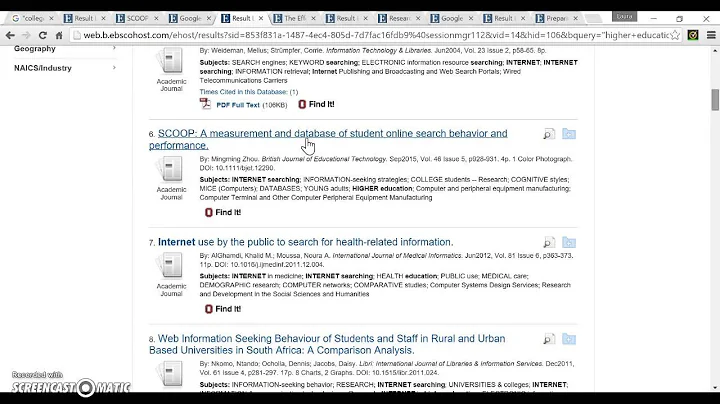720x404 pixels.
Task: Preview the Internet use by public article
Action: (x=549, y=242)
